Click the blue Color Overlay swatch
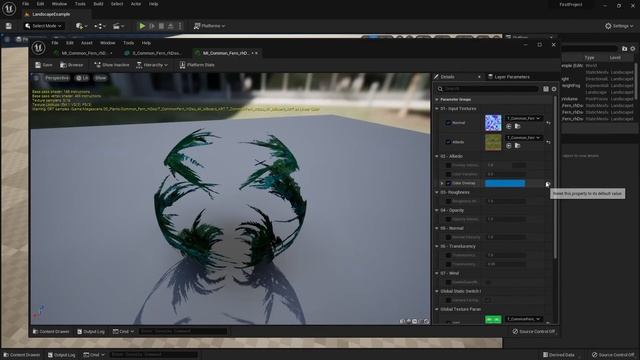Image resolution: width=640 pixels, height=360 pixels. click(505, 183)
